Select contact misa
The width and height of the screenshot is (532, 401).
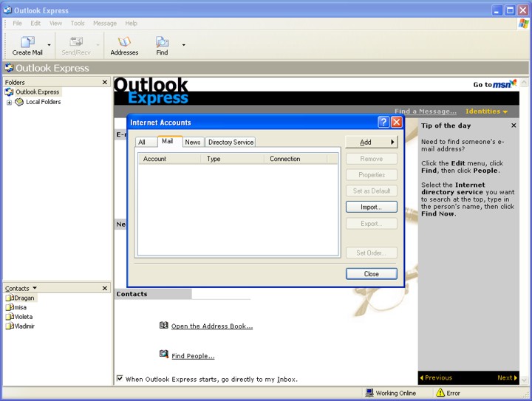click(x=21, y=307)
